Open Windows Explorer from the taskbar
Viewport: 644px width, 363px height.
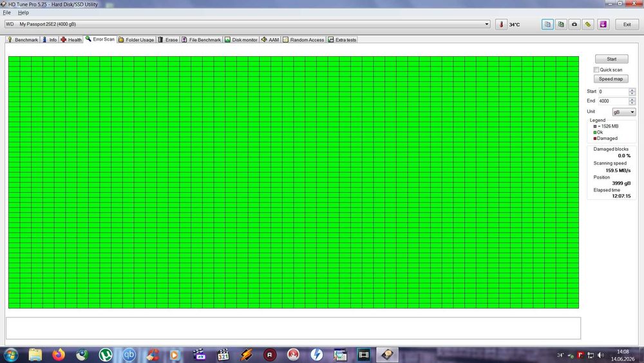click(35, 355)
